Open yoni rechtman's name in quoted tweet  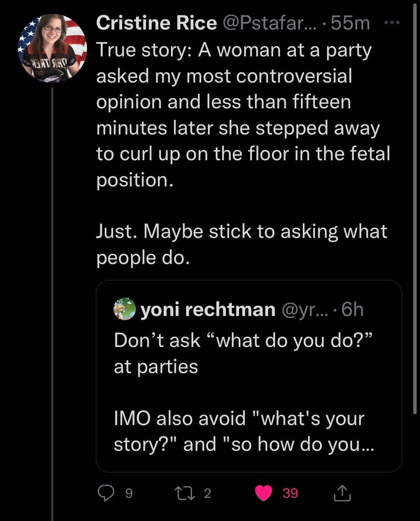[207, 309]
